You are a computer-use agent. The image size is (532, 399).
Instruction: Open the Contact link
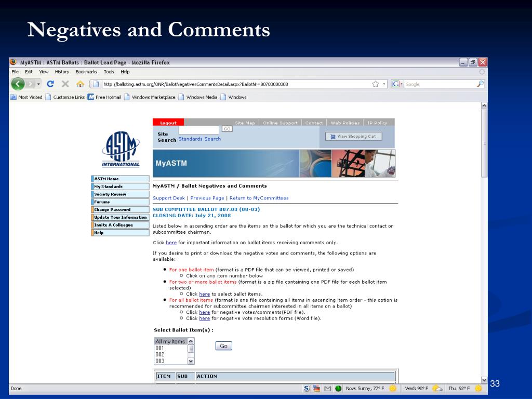point(314,123)
